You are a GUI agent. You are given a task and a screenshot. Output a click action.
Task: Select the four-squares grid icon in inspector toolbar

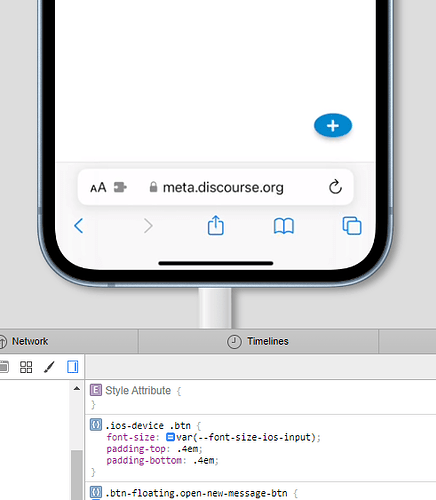point(26,367)
